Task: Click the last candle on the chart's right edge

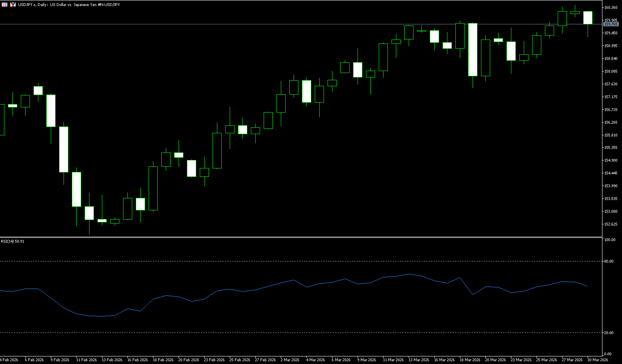Action: pyautogui.click(x=588, y=18)
